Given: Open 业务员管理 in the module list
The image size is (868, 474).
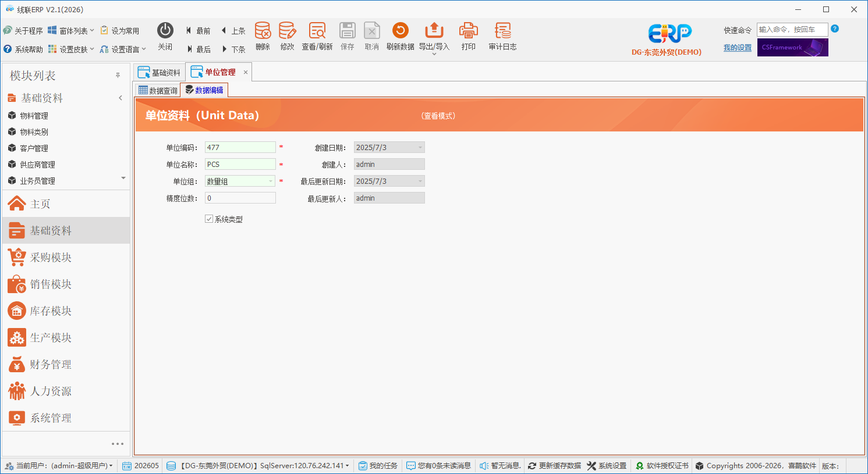Looking at the screenshot, I should click(37, 181).
